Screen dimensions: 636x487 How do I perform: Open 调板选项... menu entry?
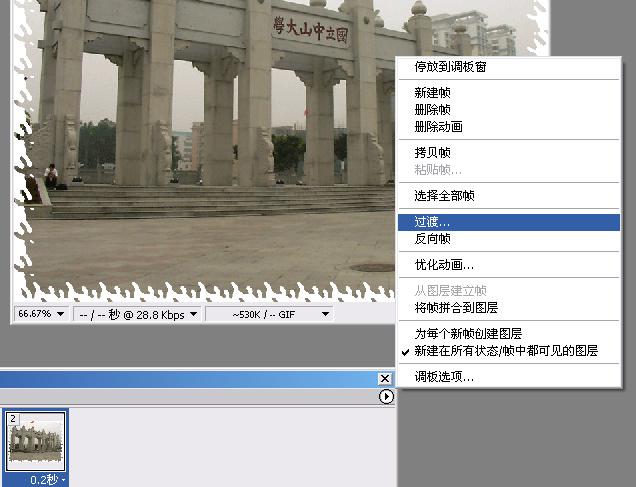coord(509,377)
